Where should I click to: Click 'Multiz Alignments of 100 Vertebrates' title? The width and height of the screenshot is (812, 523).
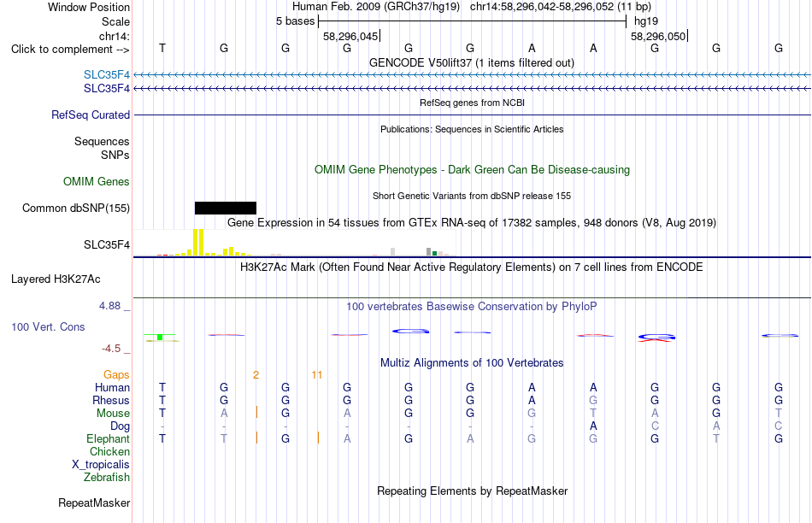point(472,363)
